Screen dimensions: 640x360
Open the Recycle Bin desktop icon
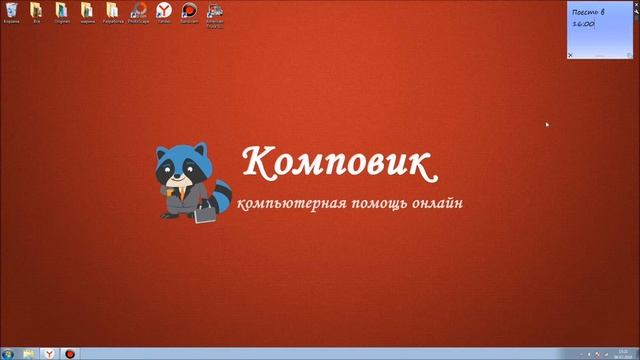(x=12, y=13)
